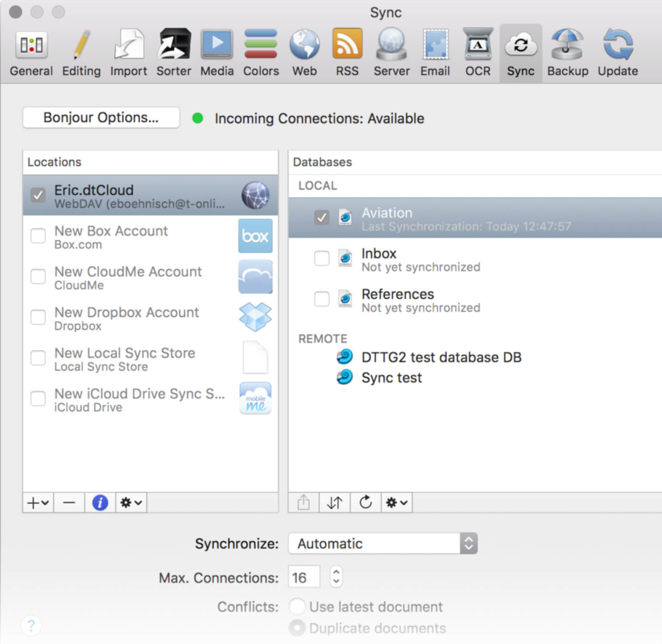The image size is (662, 644).
Task: Enable the New iCloud Drive Sync Store checkbox
Action: click(x=38, y=398)
